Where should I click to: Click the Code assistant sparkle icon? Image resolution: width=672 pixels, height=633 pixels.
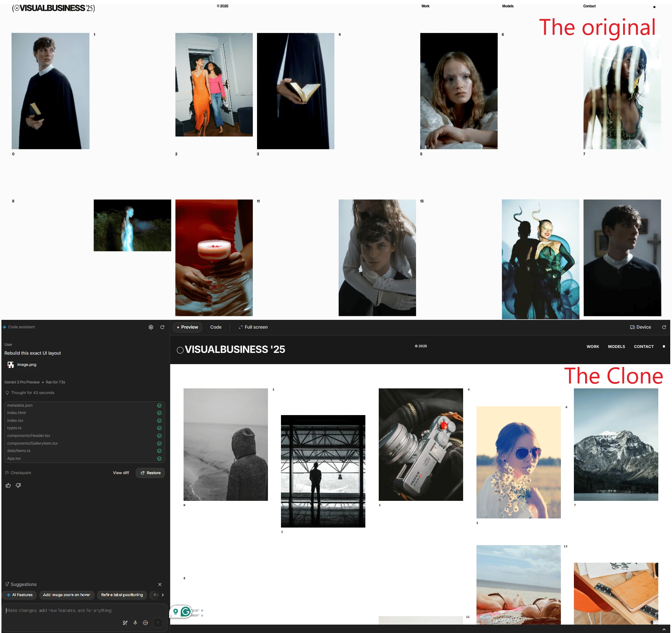pos(4,327)
